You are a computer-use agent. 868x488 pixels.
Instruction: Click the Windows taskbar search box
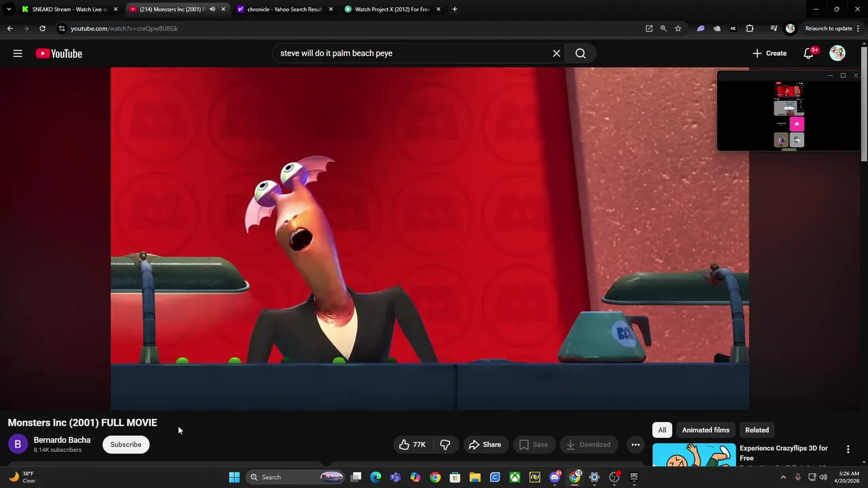click(x=295, y=477)
